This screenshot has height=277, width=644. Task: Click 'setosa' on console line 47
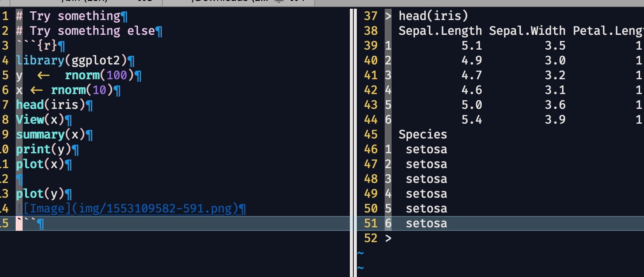click(426, 164)
